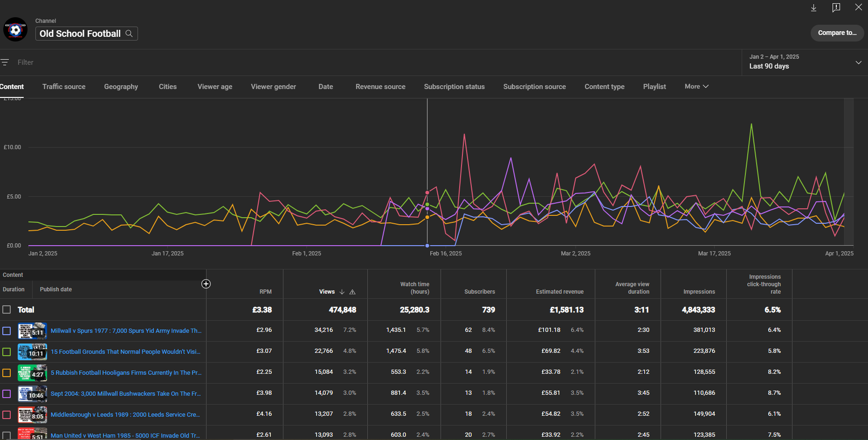This screenshot has width=868, height=440.
Task: Open the Old School Football channel selector
Action: (87, 34)
